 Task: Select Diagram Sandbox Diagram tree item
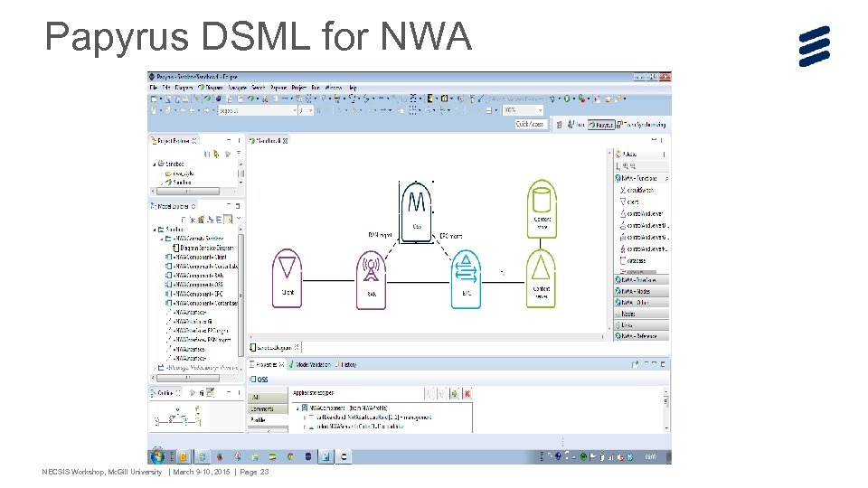pyautogui.click(x=203, y=248)
